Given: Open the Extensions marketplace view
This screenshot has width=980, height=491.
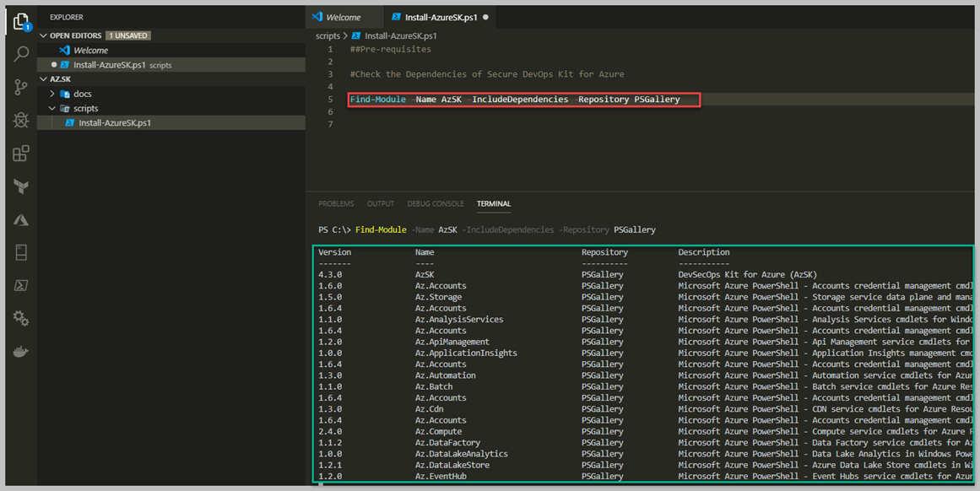Looking at the screenshot, I should tap(21, 154).
